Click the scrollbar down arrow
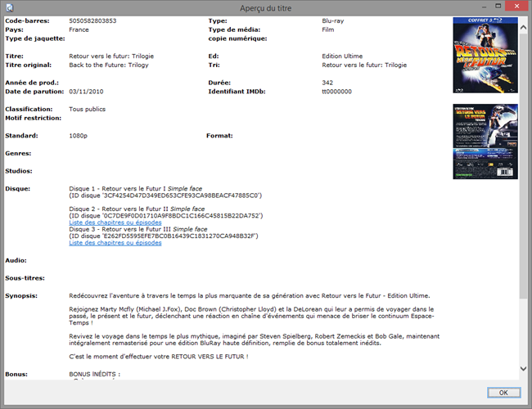 523,368
